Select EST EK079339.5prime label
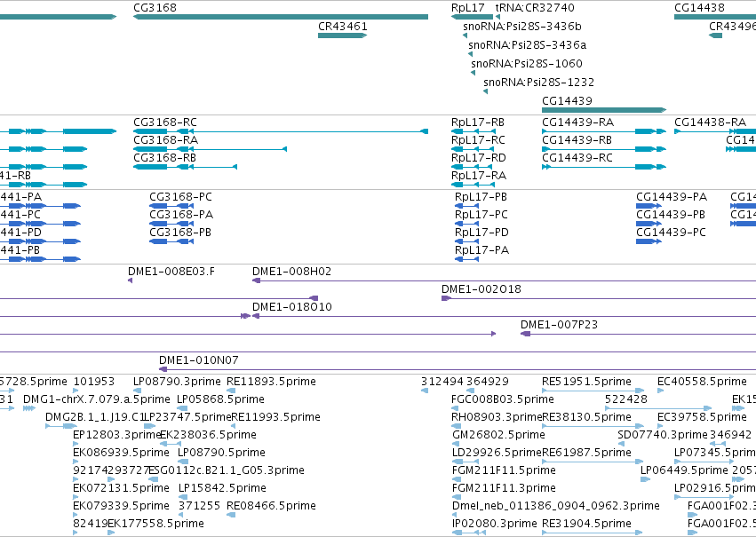Image resolution: width=756 pixels, height=537 pixels. pos(122,506)
